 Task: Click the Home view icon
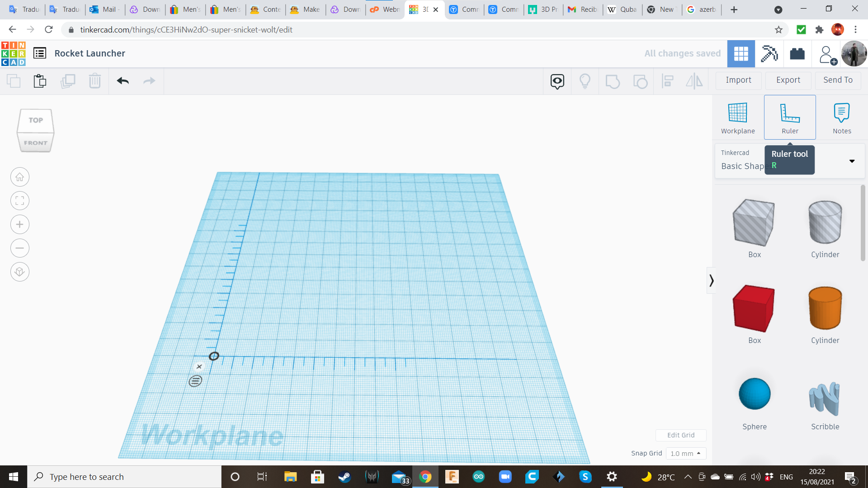point(20,177)
